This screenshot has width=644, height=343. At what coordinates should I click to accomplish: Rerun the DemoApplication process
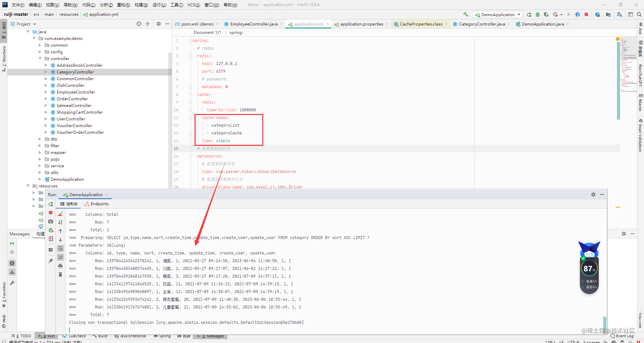51,204
